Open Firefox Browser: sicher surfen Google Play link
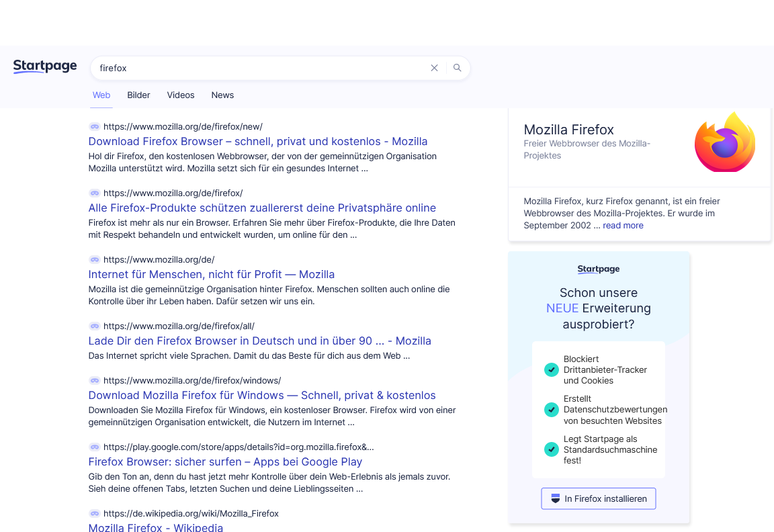Screen dimensions: 774x532 [225, 461]
